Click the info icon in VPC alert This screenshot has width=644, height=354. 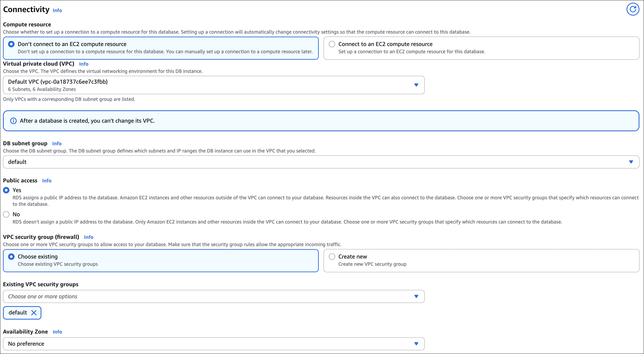click(x=13, y=121)
